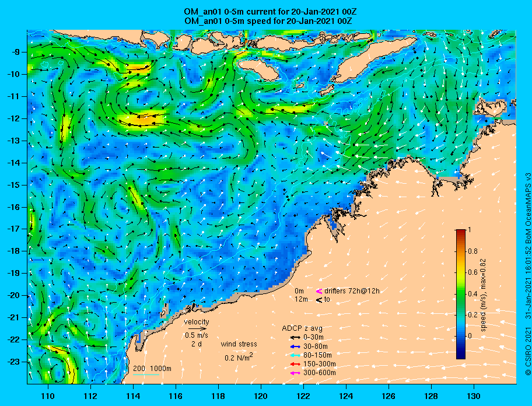Click longitude axis label '122'
Viewport: 532px width, 406px height.
tap(303, 396)
